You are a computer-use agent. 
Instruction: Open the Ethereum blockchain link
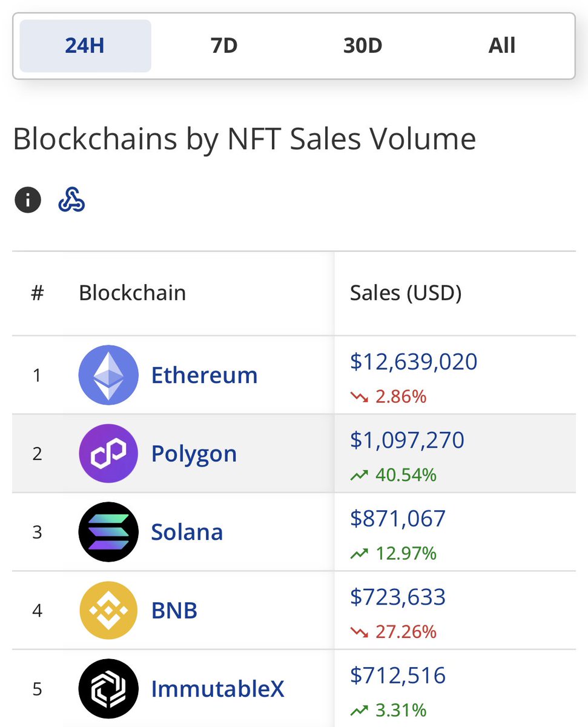coord(204,376)
